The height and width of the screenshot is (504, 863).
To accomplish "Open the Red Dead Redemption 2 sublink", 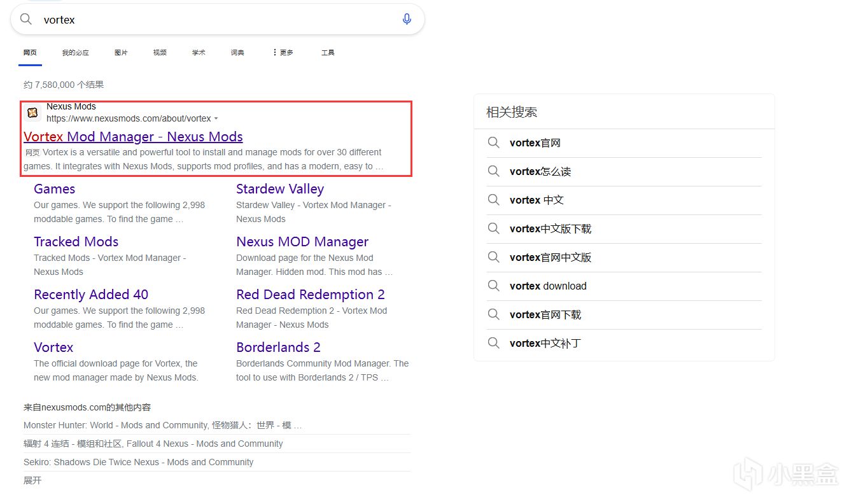I will coord(311,295).
